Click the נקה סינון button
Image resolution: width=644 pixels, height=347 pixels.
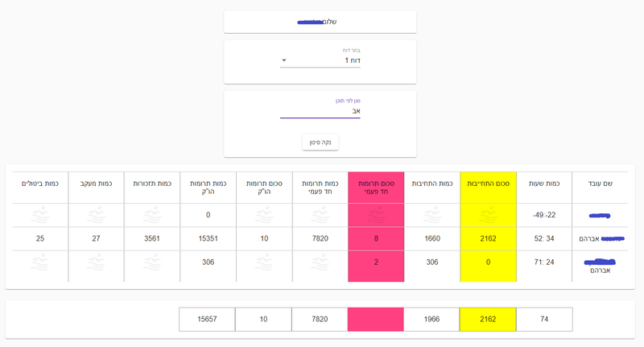(320, 143)
